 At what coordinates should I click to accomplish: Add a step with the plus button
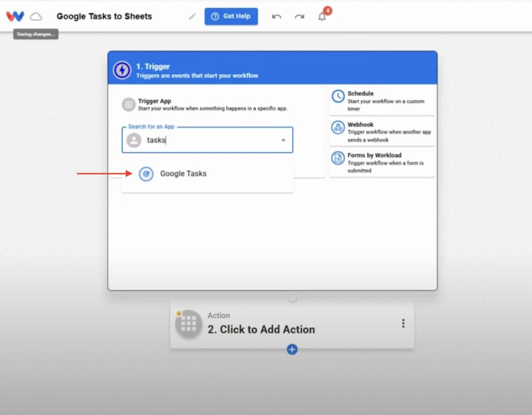292,350
